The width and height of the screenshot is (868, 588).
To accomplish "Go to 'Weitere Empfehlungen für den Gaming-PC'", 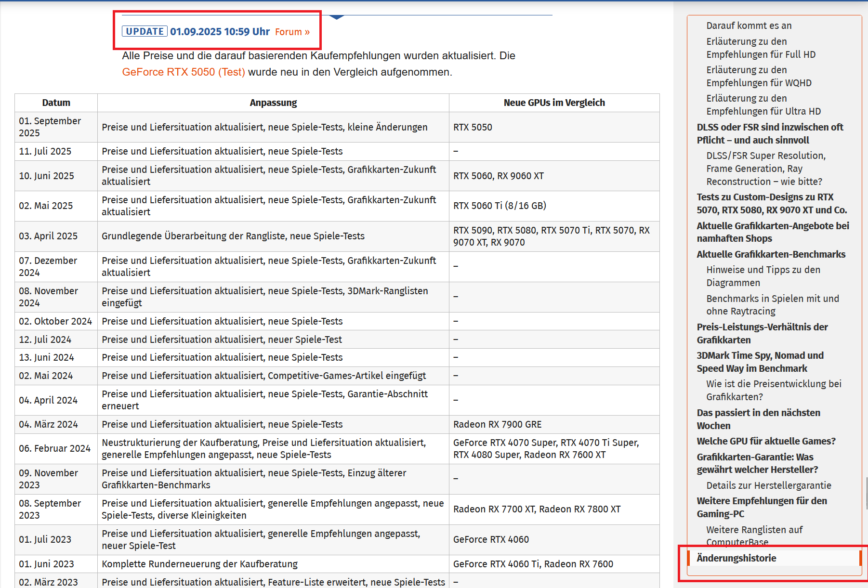I will 762,507.
